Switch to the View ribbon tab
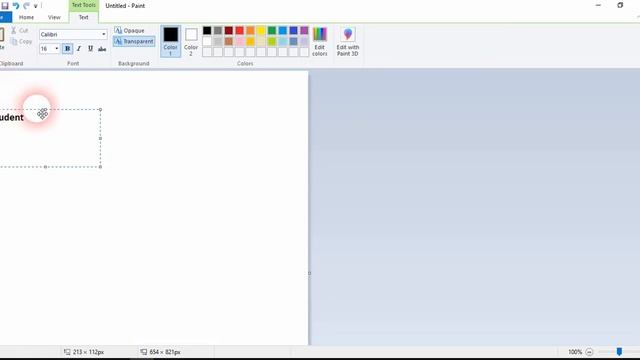This screenshot has width=640, height=360. [54, 17]
